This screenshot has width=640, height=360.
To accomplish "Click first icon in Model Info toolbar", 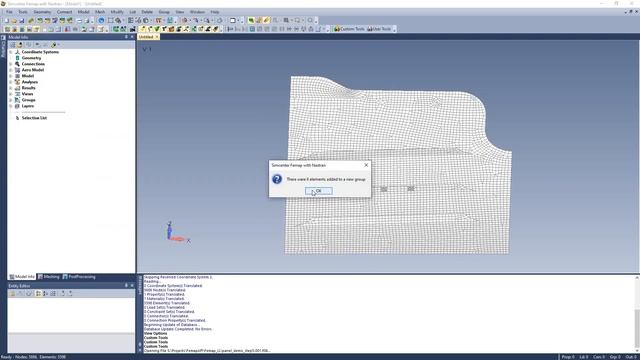I will coord(12,44).
